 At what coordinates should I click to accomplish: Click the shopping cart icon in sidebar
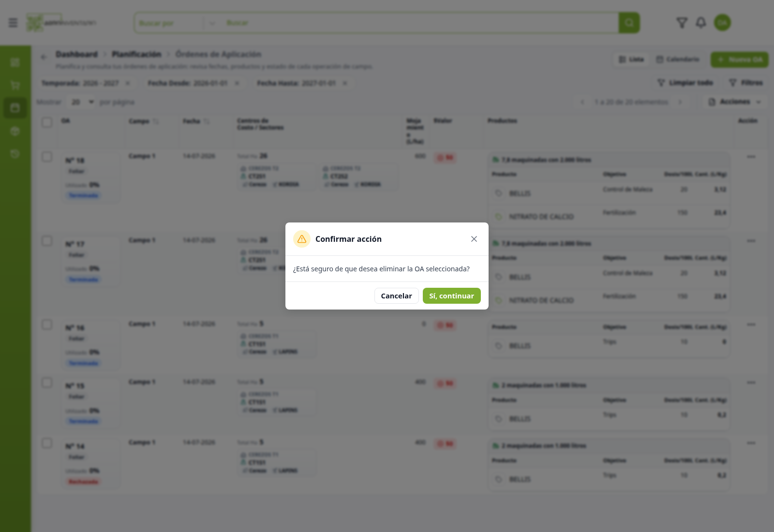click(15, 85)
